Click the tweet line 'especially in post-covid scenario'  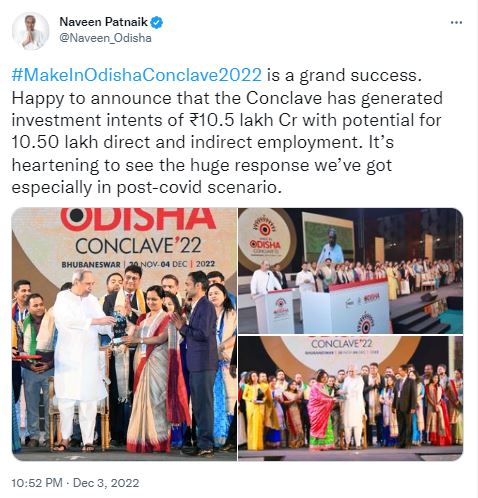pyautogui.click(x=145, y=187)
